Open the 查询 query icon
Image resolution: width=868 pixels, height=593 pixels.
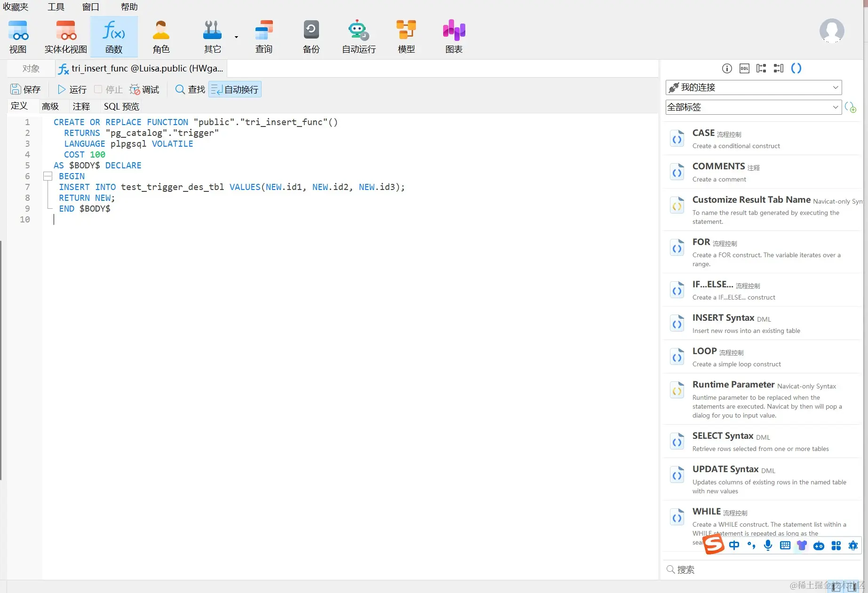[264, 37]
